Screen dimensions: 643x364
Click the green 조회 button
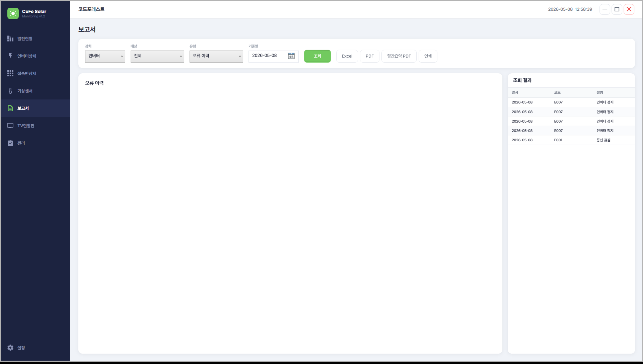[317, 56]
